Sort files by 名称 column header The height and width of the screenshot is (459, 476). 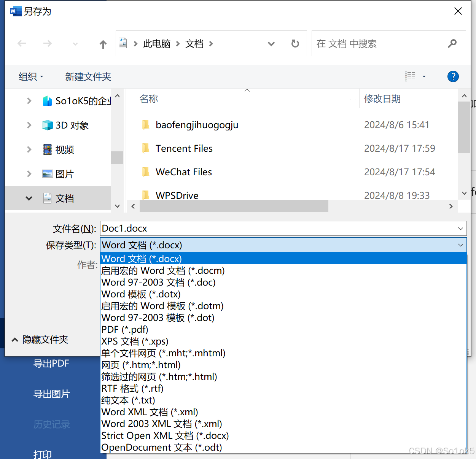(149, 99)
